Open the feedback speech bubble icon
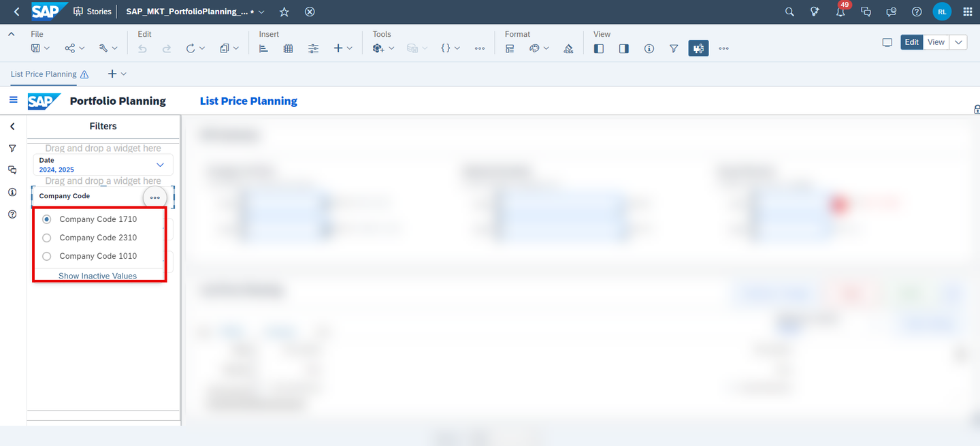 coord(892,12)
